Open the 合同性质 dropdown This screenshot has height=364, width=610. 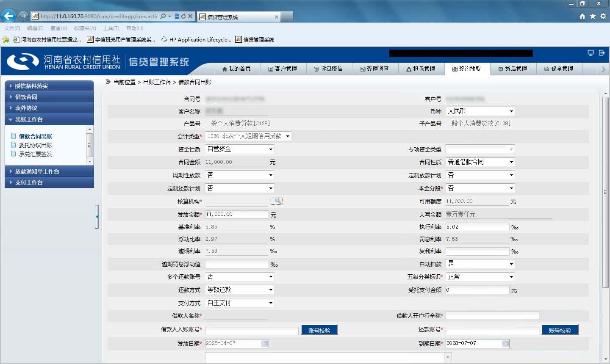click(480, 162)
